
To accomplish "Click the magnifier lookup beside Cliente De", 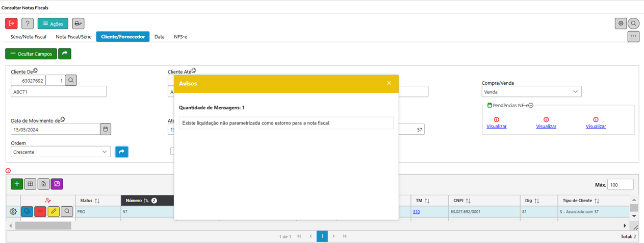I will (71, 80).
